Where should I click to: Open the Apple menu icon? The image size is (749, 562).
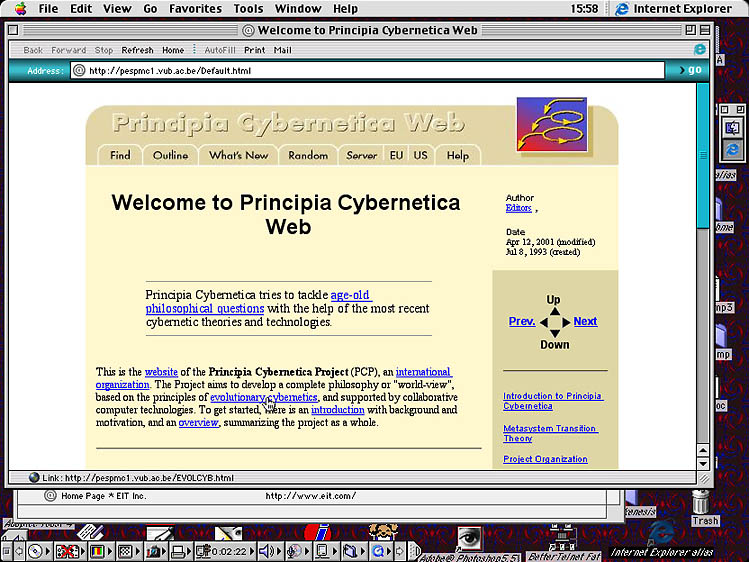pyautogui.click(x=21, y=9)
